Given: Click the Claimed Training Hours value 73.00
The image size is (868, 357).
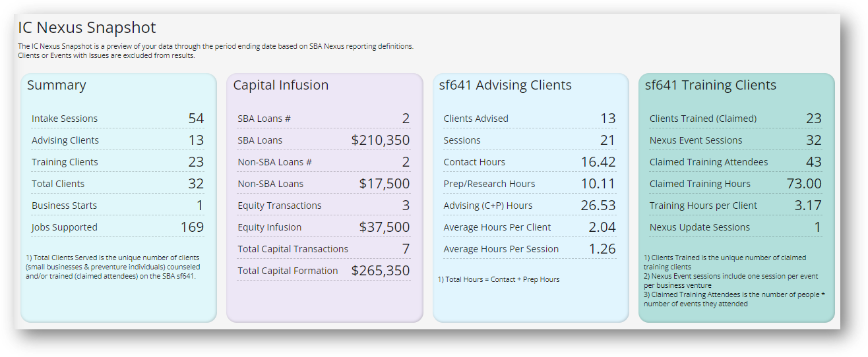Looking at the screenshot, I should (804, 184).
